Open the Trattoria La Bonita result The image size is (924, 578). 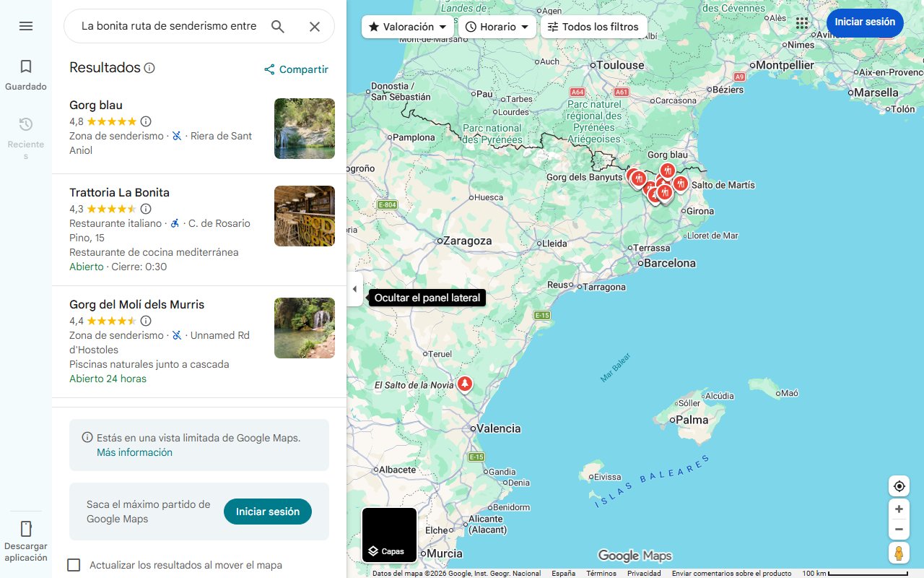[x=119, y=192]
